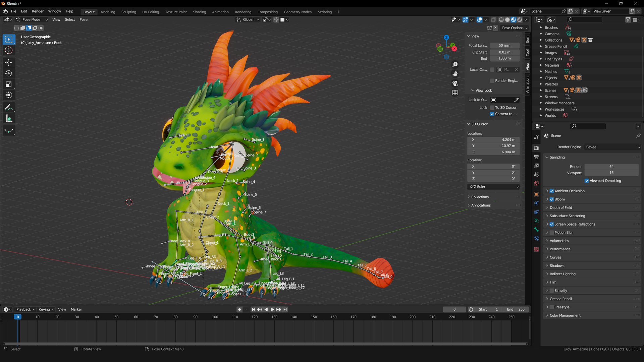Enable Lock To 3D Cursor checkbox
The image size is (644, 362).
492,108
